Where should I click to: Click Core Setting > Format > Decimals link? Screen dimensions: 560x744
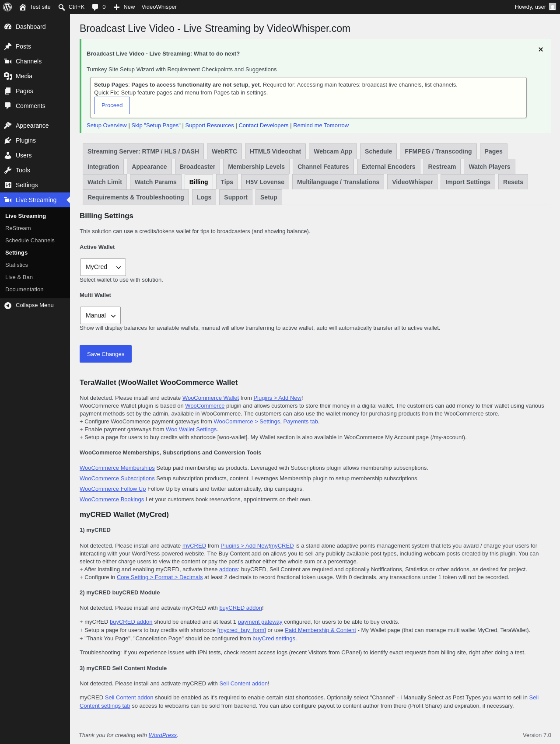(x=160, y=577)
